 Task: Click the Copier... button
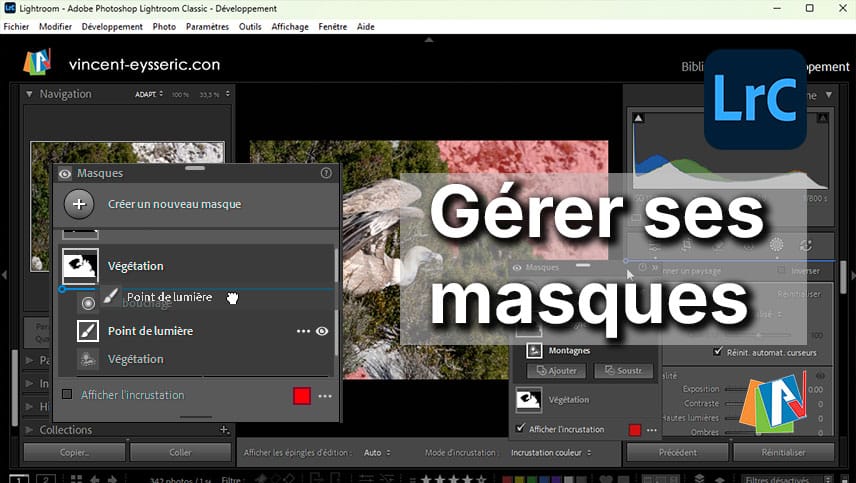pos(74,452)
